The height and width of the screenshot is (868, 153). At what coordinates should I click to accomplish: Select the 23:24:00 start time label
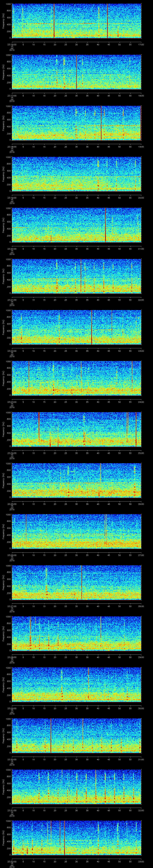pyautogui.click(x=12, y=453)
